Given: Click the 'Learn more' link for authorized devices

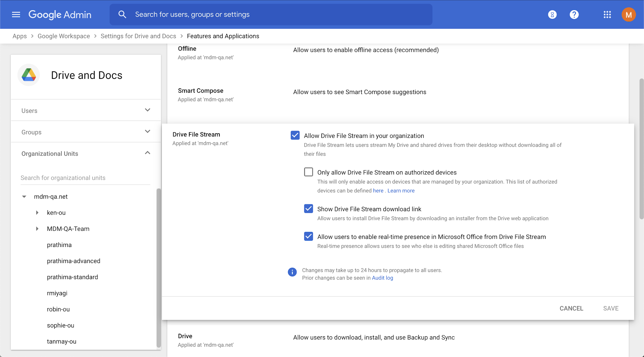Looking at the screenshot, I should (x=401, y=190).
